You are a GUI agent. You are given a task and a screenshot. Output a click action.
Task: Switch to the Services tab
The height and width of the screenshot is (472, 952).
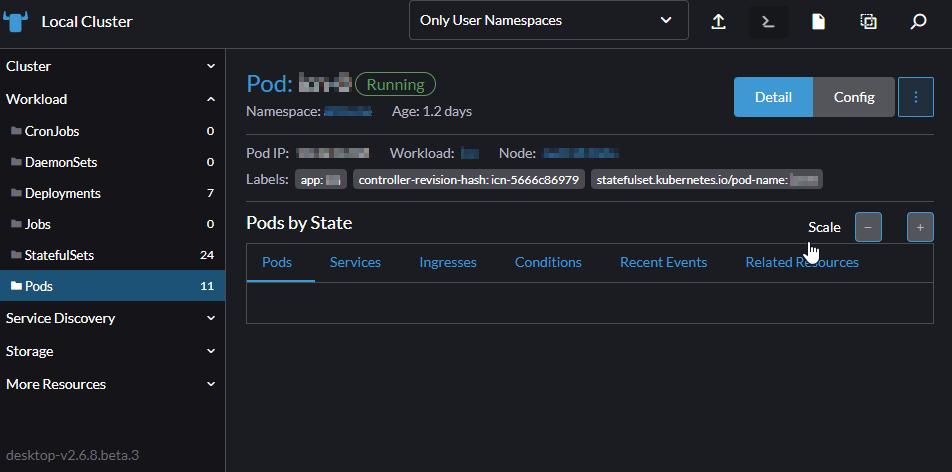click(355, 262)
